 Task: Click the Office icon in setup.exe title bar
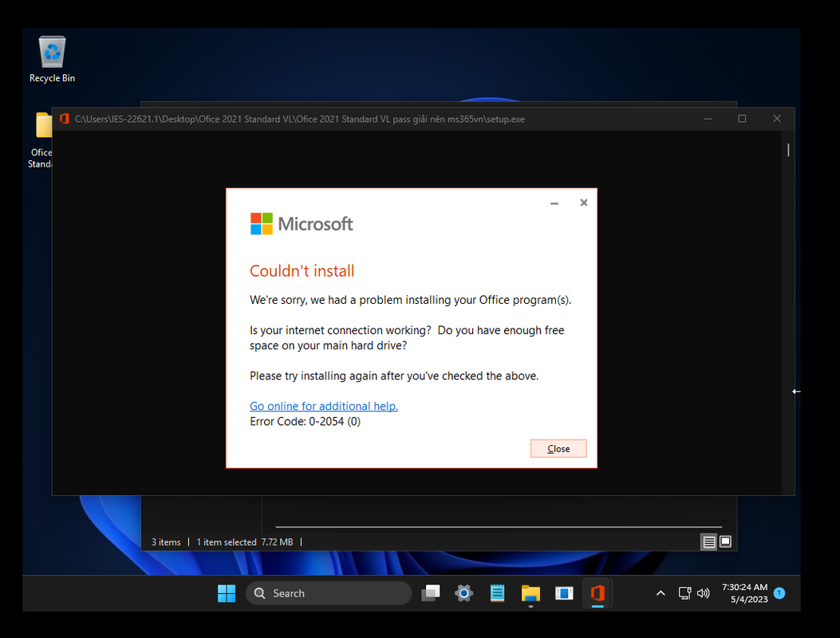click(65, 119)
